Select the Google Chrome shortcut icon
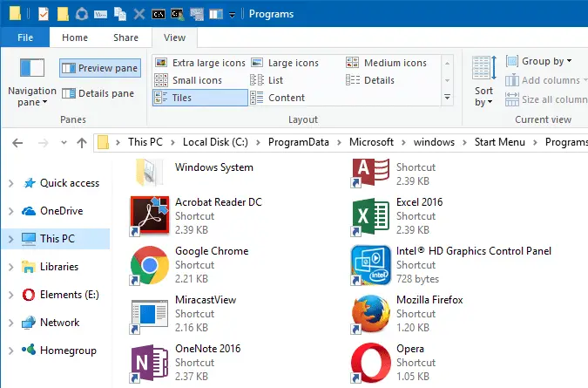588x388 pixels. click(149, 265)
